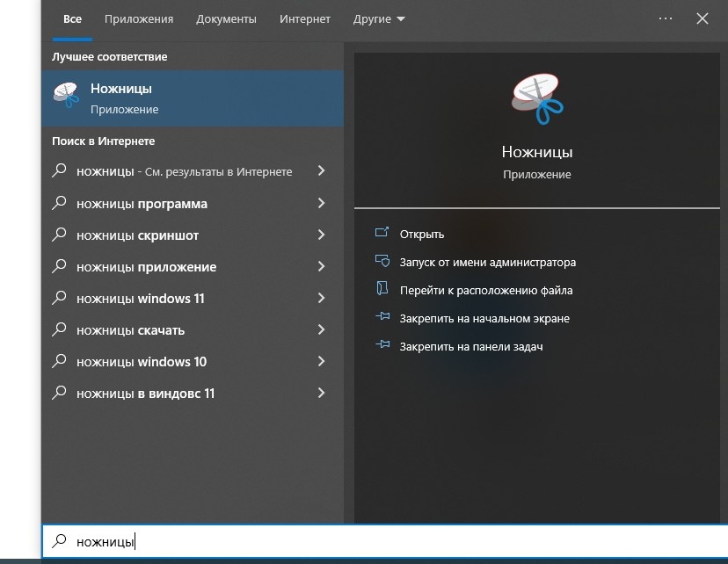
Task: Click the magnifier icon in search box
Action: [59, 541]
